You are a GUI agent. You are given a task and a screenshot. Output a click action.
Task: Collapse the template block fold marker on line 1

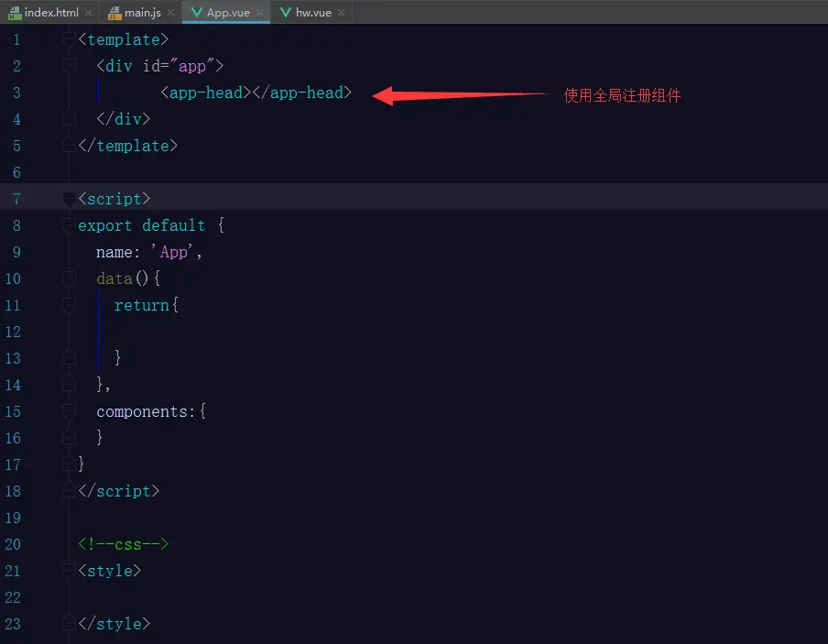69,39
